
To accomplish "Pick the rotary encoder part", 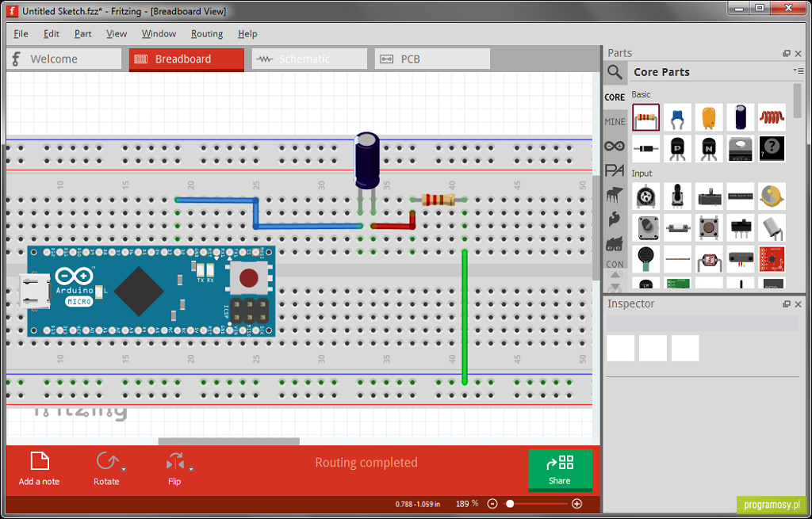I will 645,227.
